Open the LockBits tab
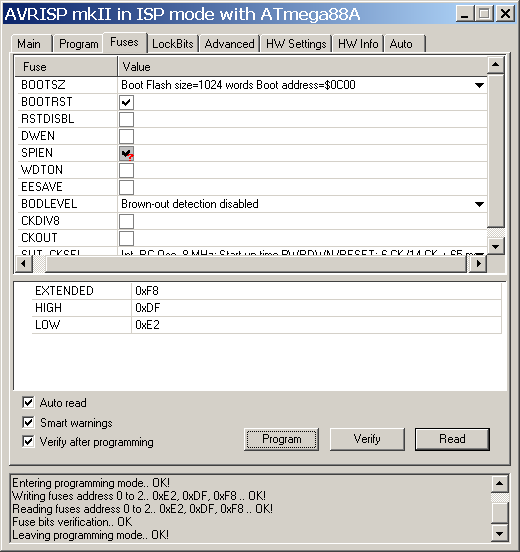The width and height of the screenshot is (520, 552). tap(173, 44)
